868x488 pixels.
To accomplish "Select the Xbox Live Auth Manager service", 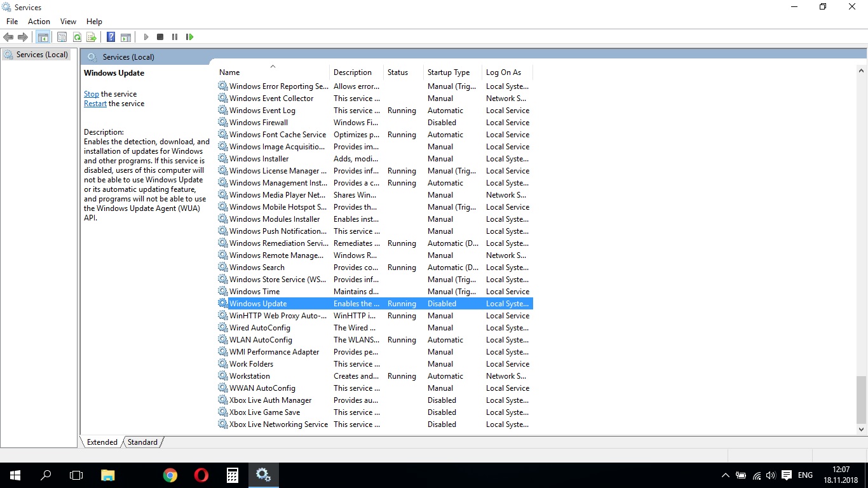I will coord(375,400).
